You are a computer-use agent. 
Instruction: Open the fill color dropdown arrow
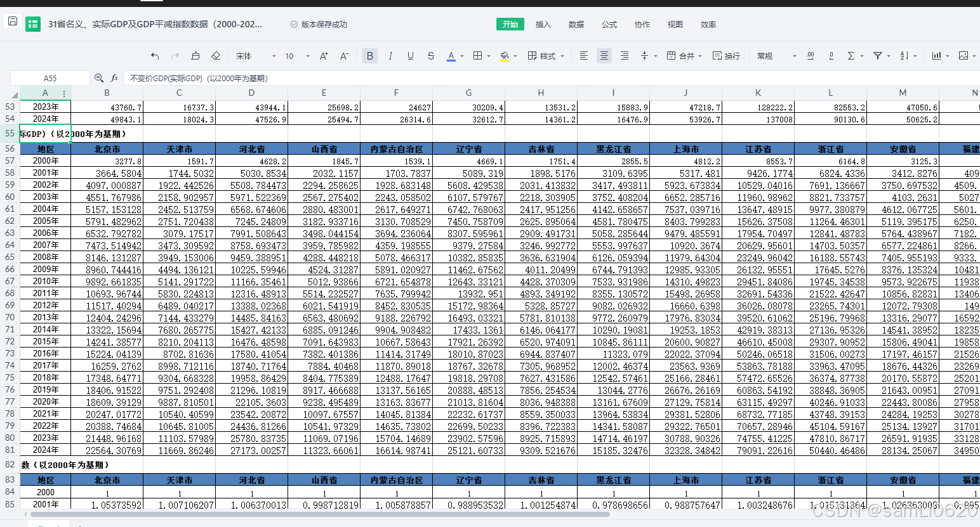coord(515,56)
